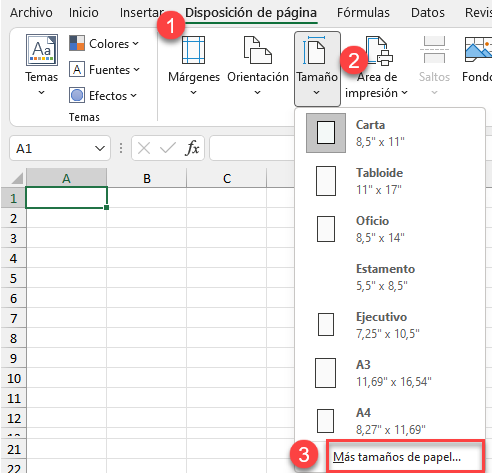Open the Colores theme colors dropdown
The width and height of the screenshot is (492, 473).
click(104, 44)
